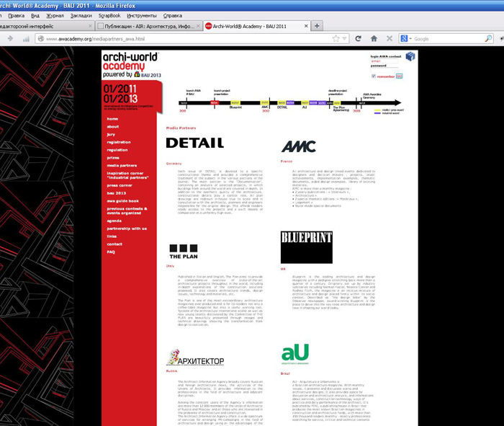
Task: Click the red timeline marker
Action: tap(215, 102)
